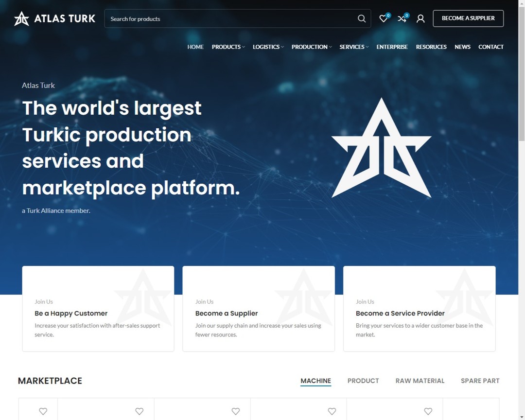
Task: Open the News menu item
Action: click(x=462, y=47)
